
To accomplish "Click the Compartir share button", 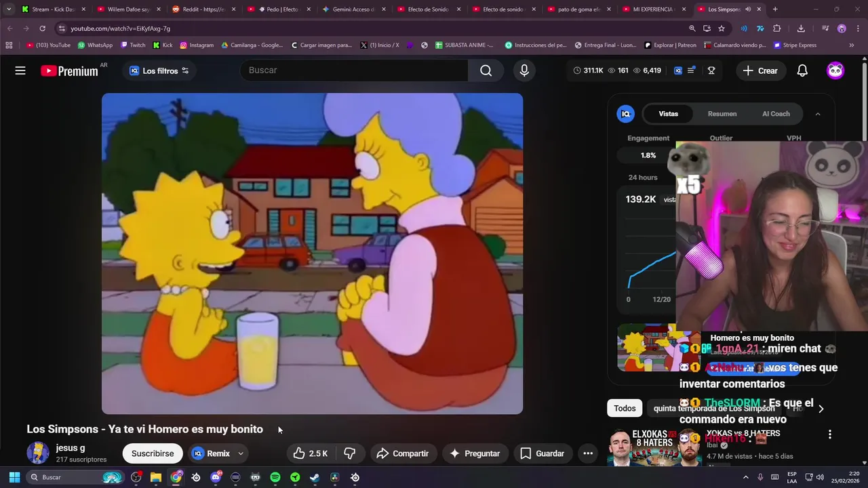I will coord(403,453).
